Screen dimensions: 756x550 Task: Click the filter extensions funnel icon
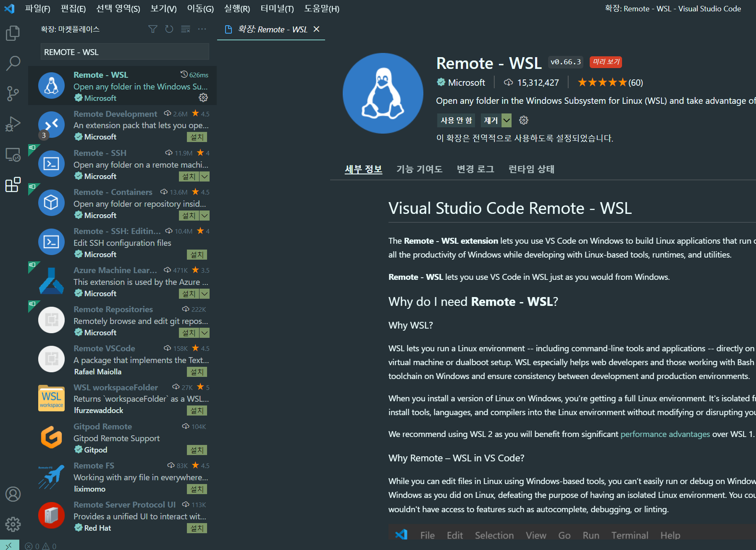153,29
